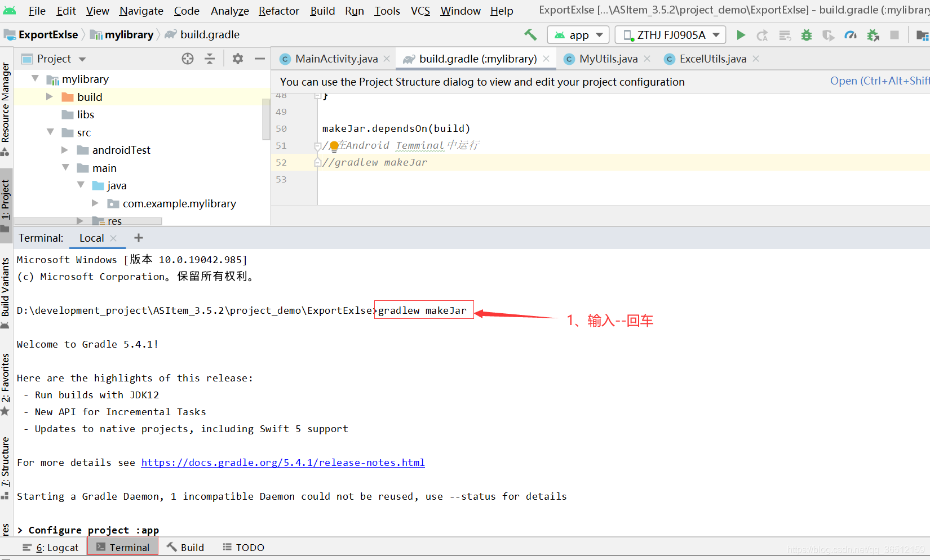Collapse the src folder node
This screenshot has width=930, height=560.
click(x=50, y=132)
